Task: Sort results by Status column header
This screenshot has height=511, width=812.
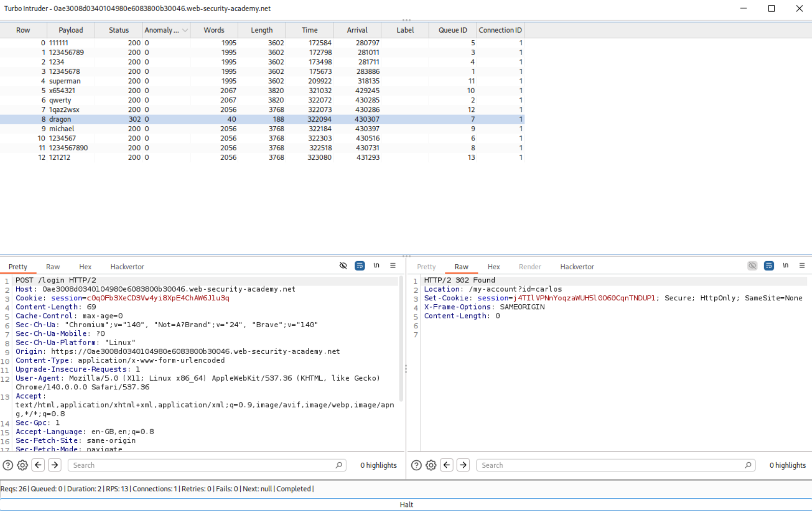Action: (119, 31)
